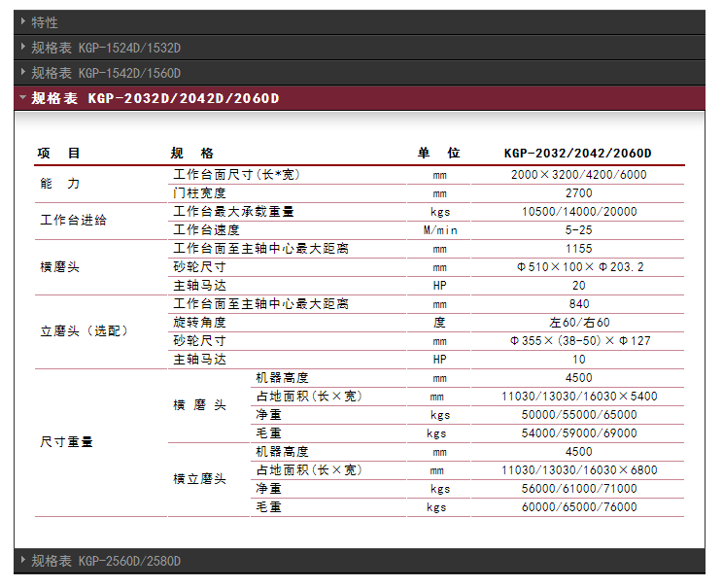Expand 规格表 KGP-2560D/2580D section
723x588 pixels.
(x=360, y=561)
